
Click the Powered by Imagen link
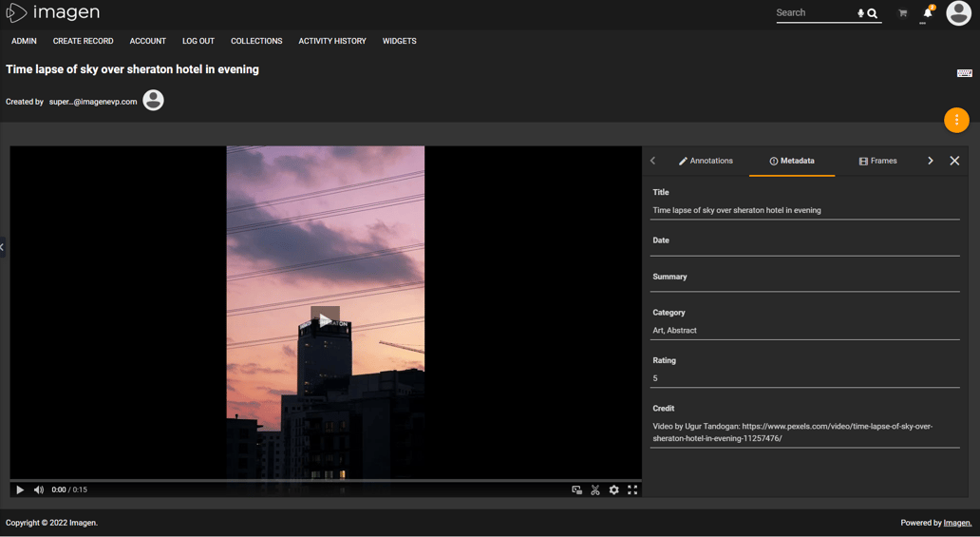coord(957,523)
